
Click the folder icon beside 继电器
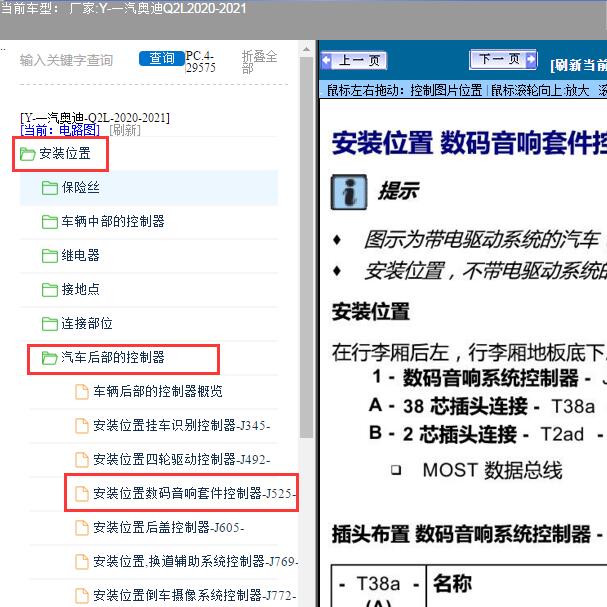50,256
